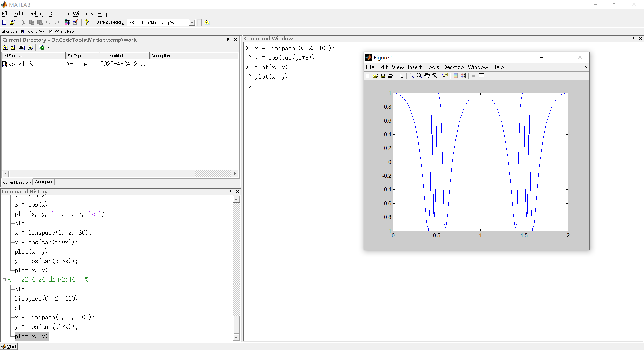This screenshot has height=350, width=644.
Task: Switch to Workspace tab
Action: [x=44, y=182]
